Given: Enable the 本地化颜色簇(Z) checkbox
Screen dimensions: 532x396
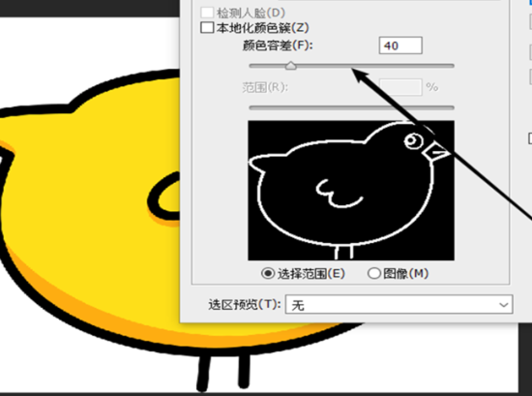Looking at the screenshot, I should 207,27.
